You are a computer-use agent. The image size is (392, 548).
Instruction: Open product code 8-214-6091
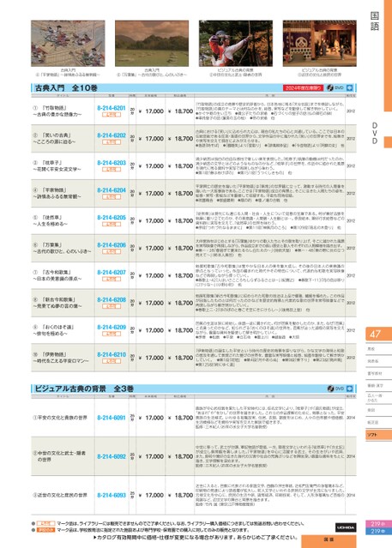(x=112, y=418)
